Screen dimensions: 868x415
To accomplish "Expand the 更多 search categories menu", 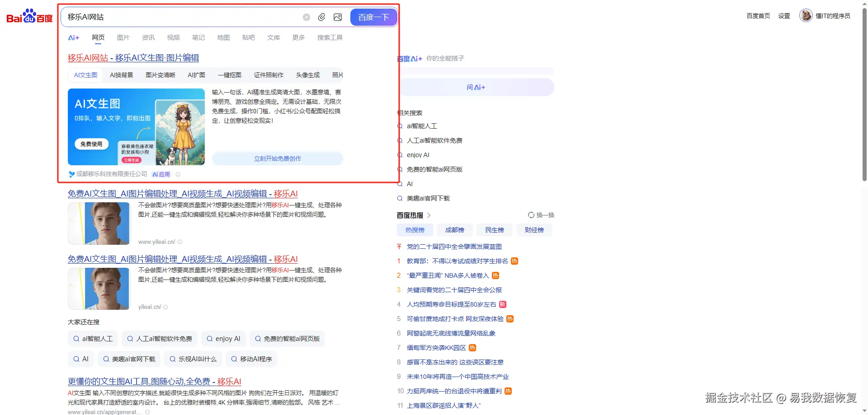I will click(x=298, y=37).
